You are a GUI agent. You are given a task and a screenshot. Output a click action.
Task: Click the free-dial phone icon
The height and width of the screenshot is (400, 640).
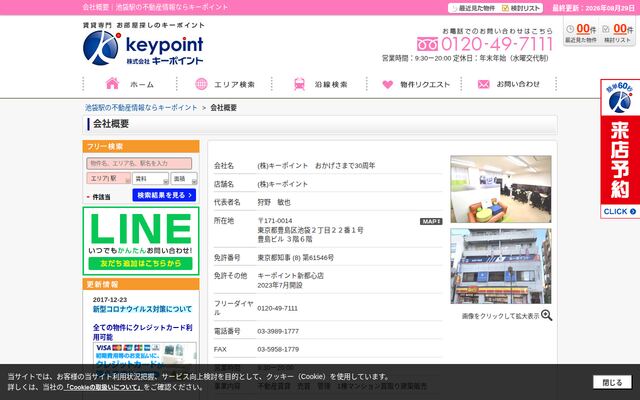(427, 44)
